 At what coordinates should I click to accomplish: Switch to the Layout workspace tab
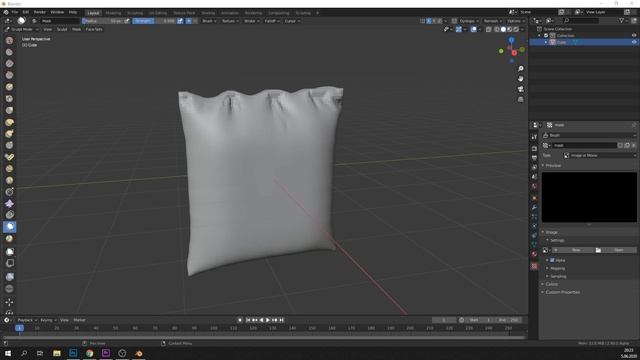[93, 13]
